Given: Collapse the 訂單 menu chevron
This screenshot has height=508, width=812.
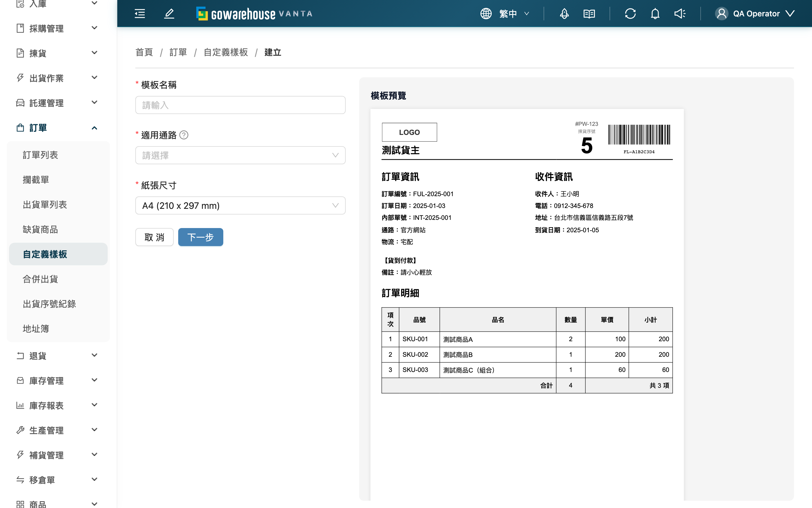Looking at the screenshot, I should [x=94, y=128].
